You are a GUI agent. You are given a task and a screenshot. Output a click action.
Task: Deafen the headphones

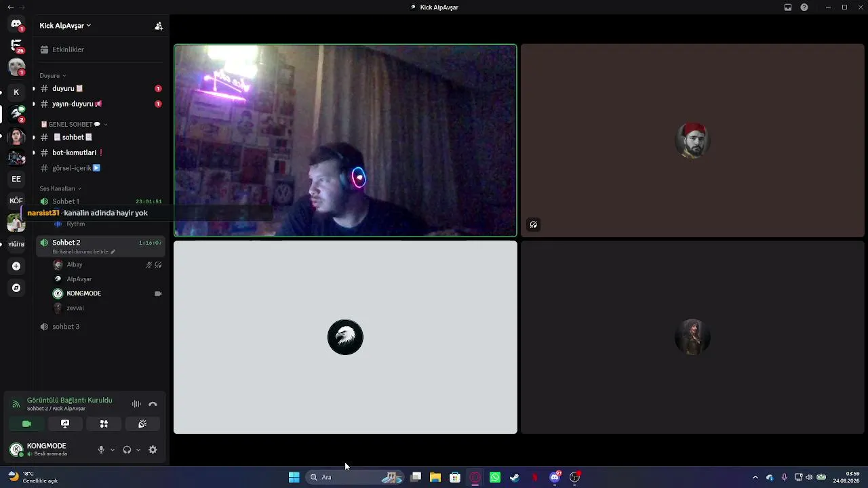pyautogui.click(x=127, y=450)
